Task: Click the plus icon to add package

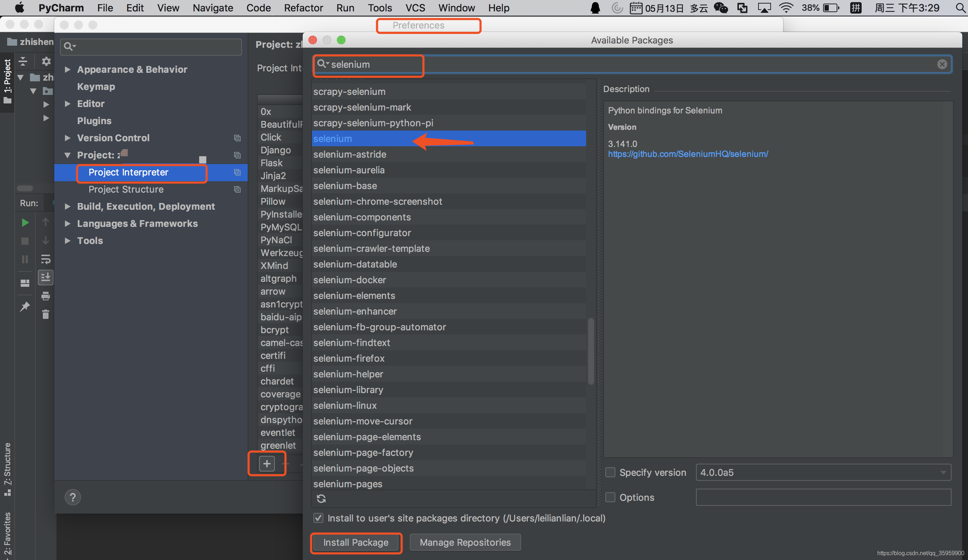Action: click(x=267, y=464)
